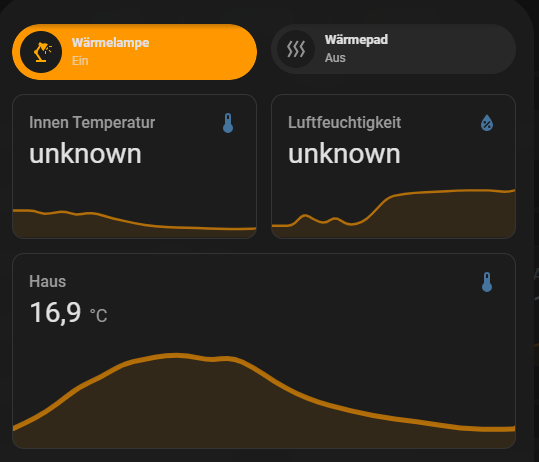Click the Haus temperature history graph
This screenshot has height=462, width=539.
click(x=264, y=400)
